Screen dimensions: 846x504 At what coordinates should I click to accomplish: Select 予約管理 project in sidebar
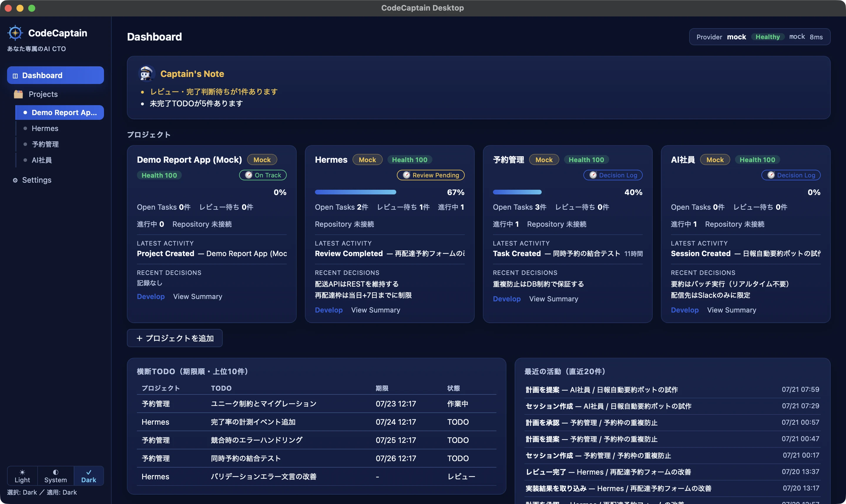click(59, 144)
